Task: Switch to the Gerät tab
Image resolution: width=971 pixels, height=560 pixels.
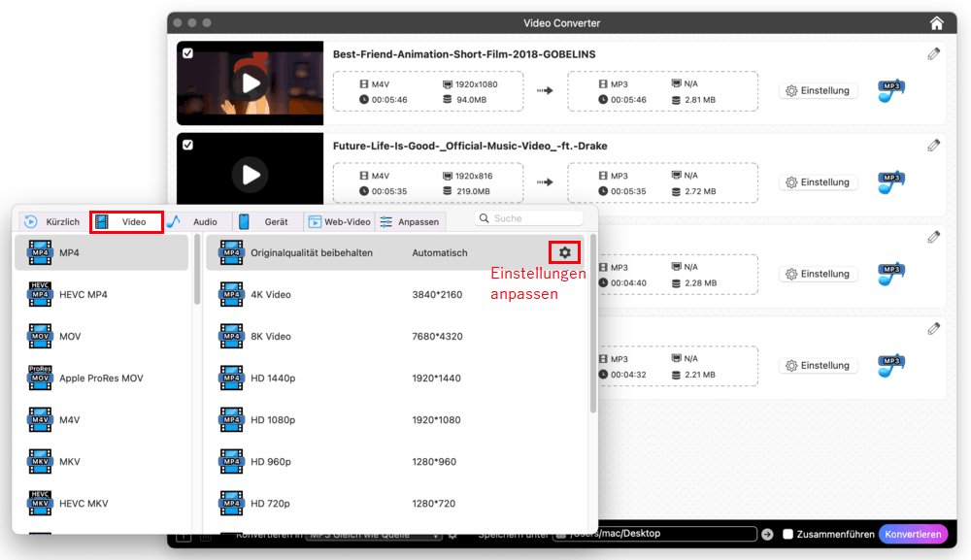Action: click(264, 221)
